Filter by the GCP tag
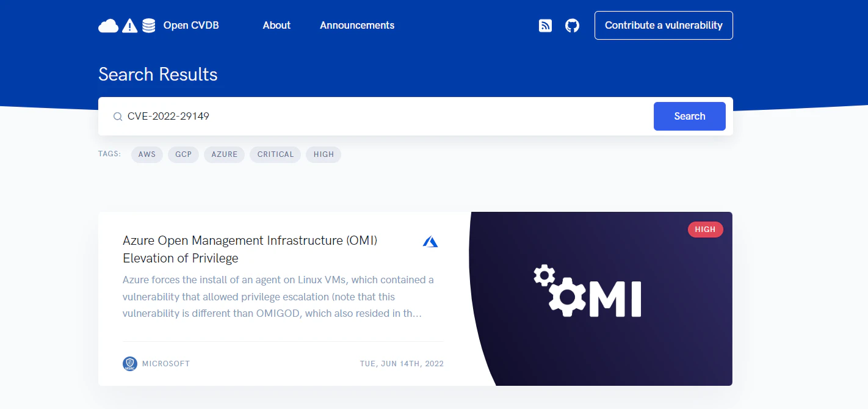The height and width of the screenshot is (409, 868). point(184,154)
